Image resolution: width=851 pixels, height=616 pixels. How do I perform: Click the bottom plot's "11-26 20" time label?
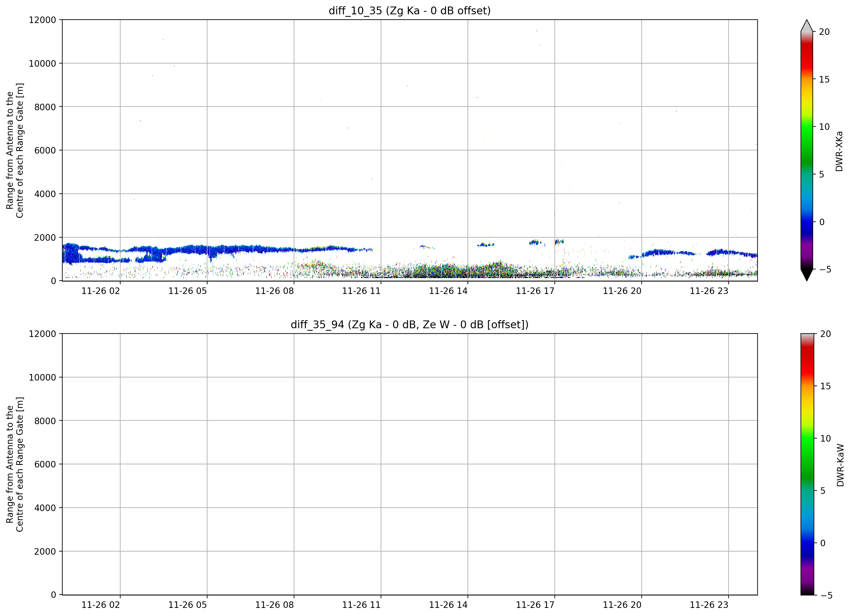click(622, 605)
